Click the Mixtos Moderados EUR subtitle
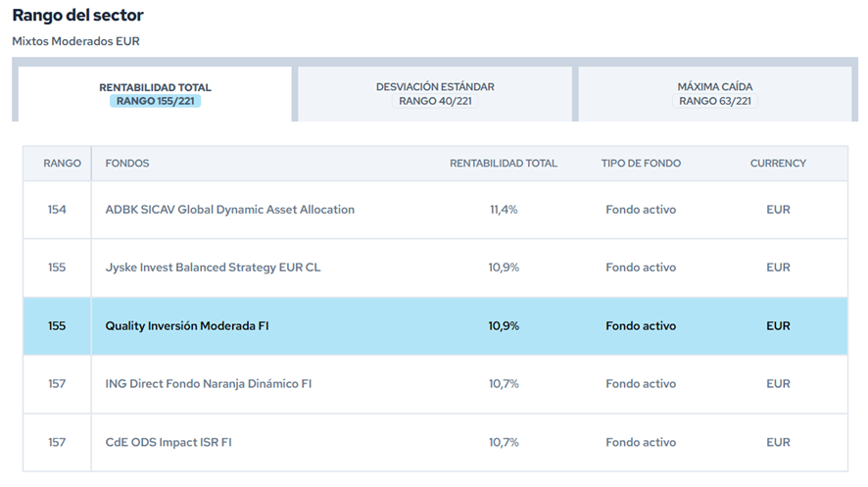This screenshot has height=487, width=868. (x=75, y=41)
